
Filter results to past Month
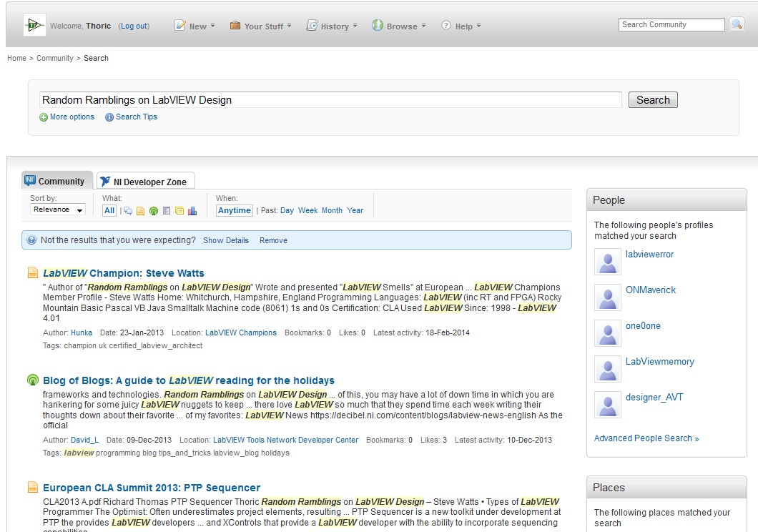click(332, 210)
